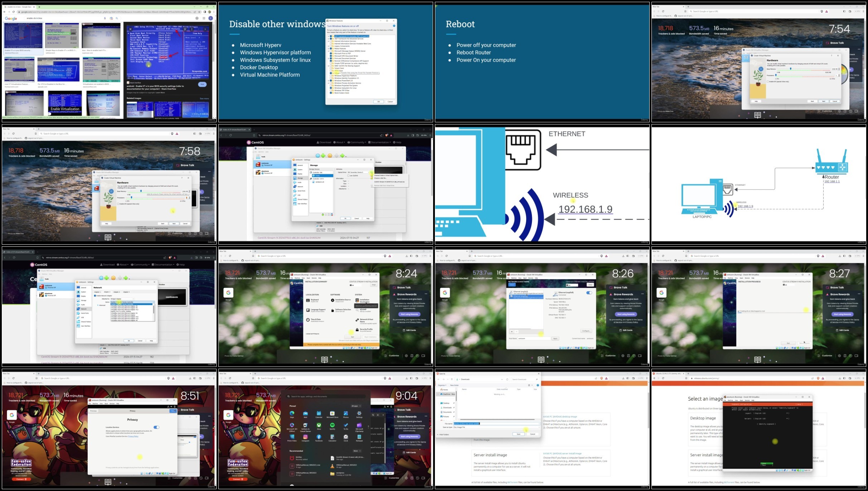Uncheck Microsoft Print to PDF feature
868x491 pixels.
(x=331, y=54)
